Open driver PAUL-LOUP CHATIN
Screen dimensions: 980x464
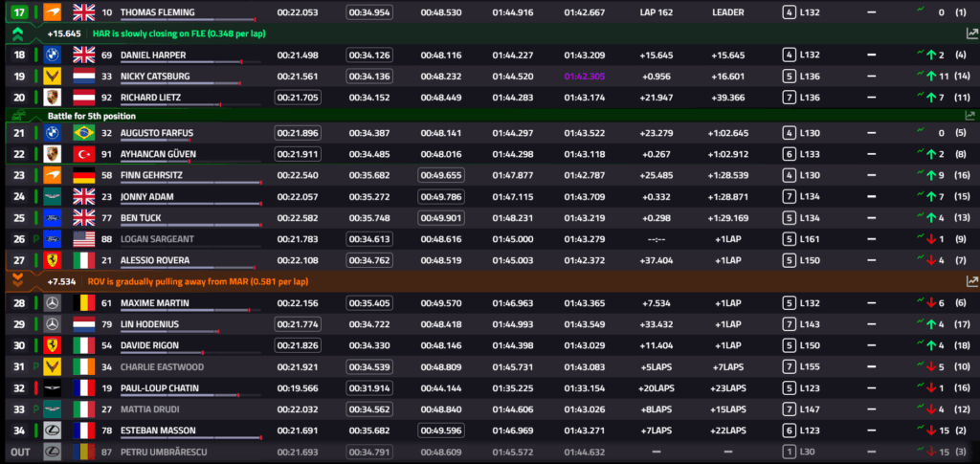click(160, 388)
